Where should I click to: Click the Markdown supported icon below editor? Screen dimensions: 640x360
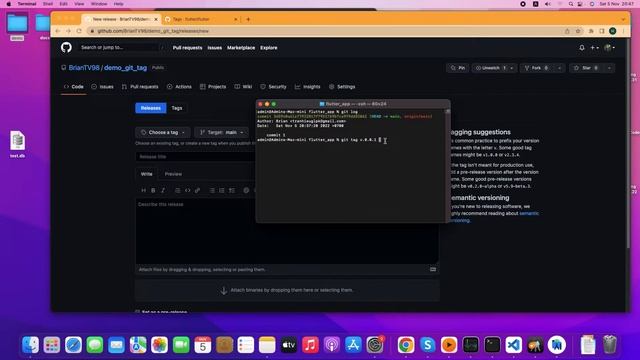click(x=433, y=269)
